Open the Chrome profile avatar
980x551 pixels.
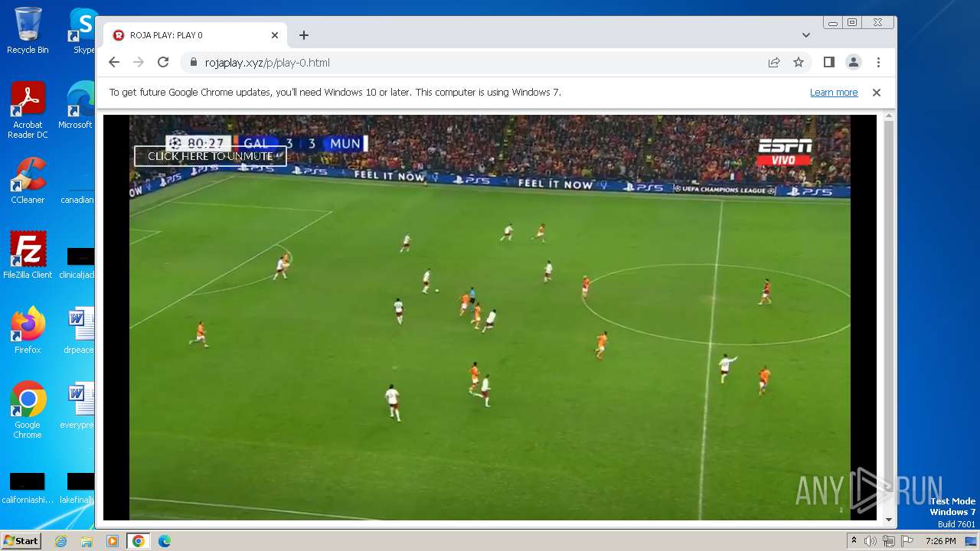(x=854, y=63)
